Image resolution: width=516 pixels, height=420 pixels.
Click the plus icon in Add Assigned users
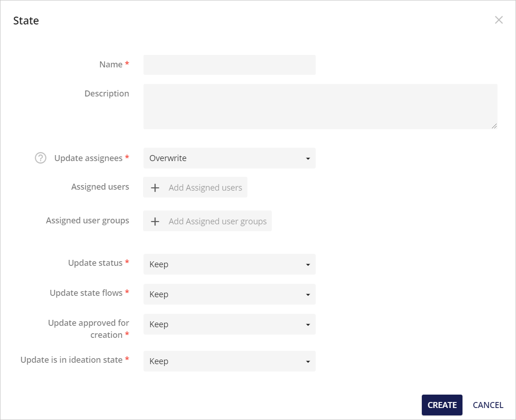[x=155, y=188]
